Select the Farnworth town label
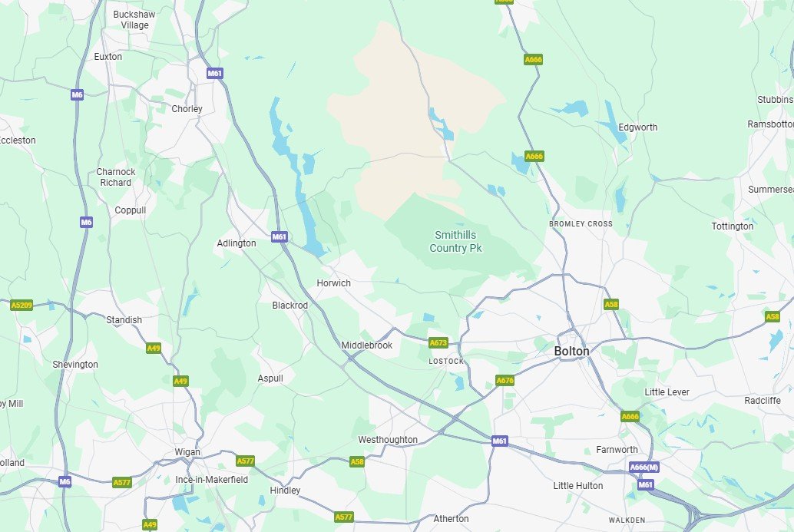Screen dimensions: 794x532 pyautogui.click(x=617, y=450)
